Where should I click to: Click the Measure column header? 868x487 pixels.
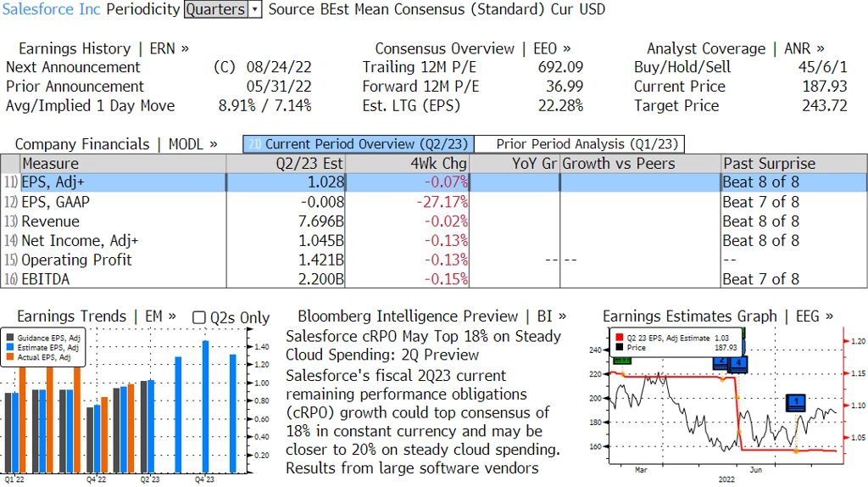click(x=124, y=164)
